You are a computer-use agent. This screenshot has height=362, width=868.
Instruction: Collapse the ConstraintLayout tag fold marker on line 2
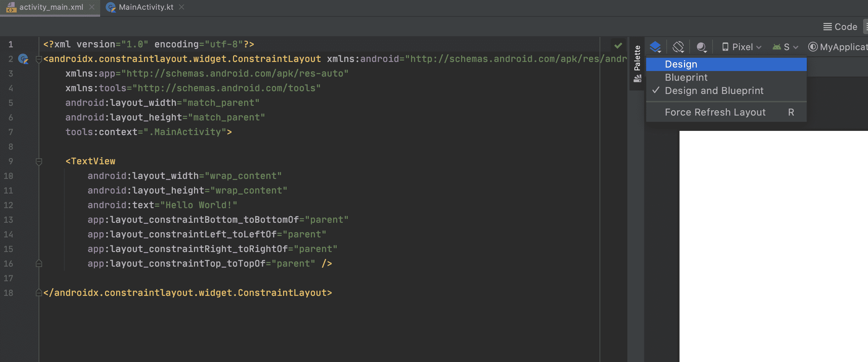click(39, 59)
